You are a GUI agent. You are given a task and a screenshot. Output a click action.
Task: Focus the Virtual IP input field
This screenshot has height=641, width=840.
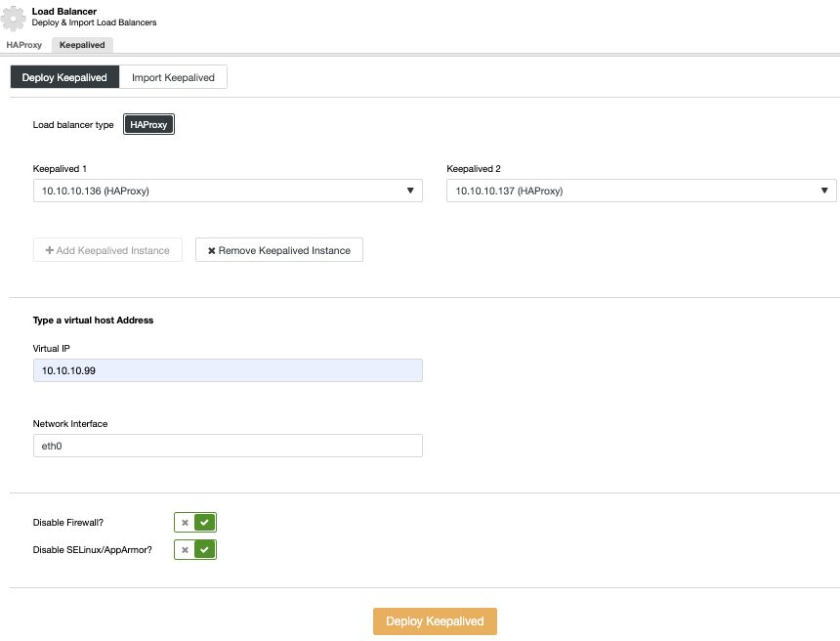coord(228,370)
